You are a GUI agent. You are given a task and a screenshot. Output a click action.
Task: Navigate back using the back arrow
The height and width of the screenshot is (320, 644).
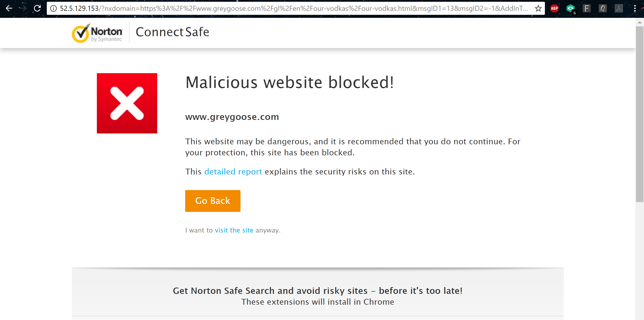9,8
